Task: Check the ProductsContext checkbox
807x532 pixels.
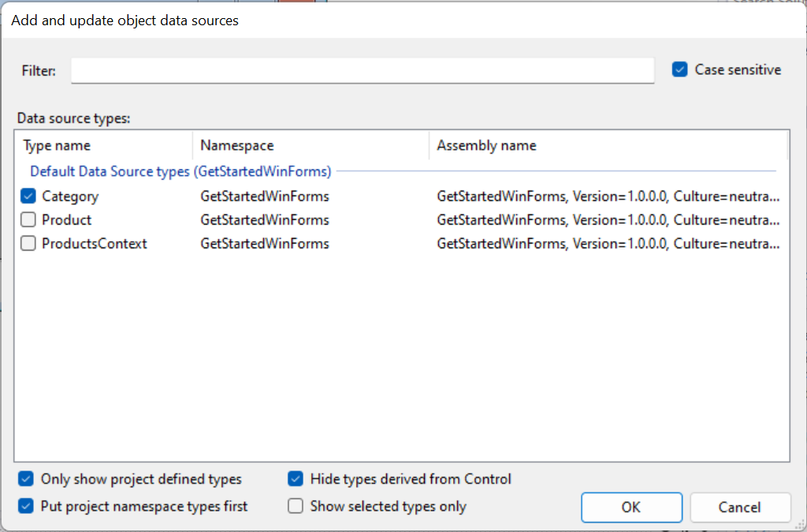Action: coord(28,244)
